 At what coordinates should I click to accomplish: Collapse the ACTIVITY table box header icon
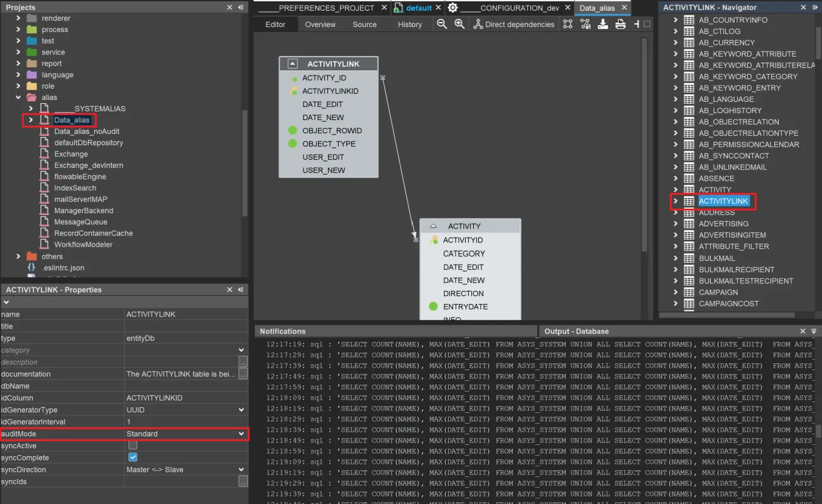click(x=433, y=226)
